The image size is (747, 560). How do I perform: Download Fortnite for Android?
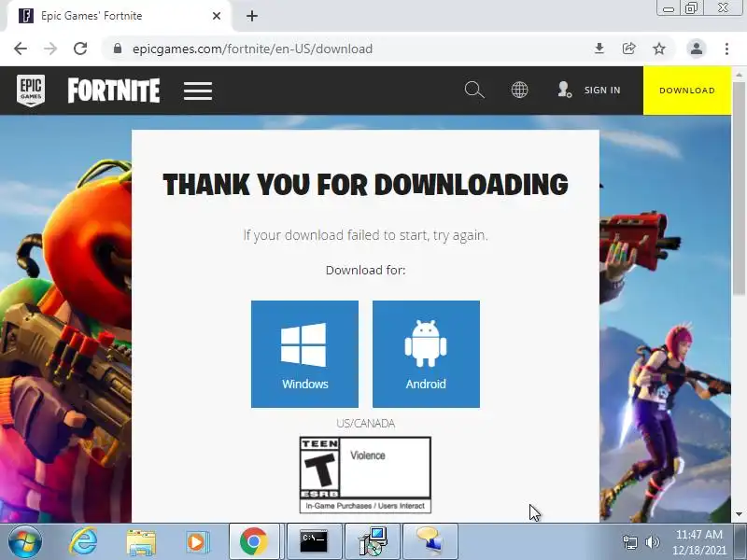point(426,354)
